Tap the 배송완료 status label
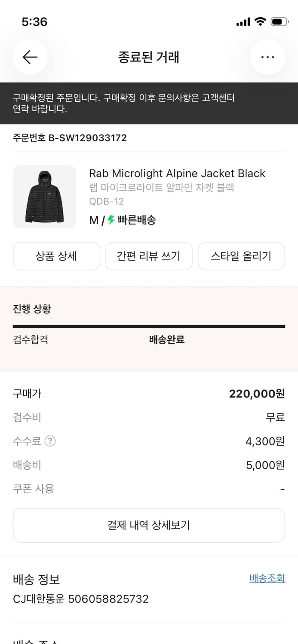298x644 pixels. (x=167, y=340)
